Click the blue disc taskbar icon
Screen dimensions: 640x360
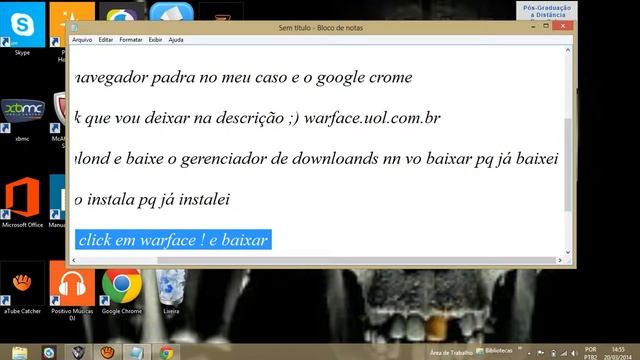49,353
